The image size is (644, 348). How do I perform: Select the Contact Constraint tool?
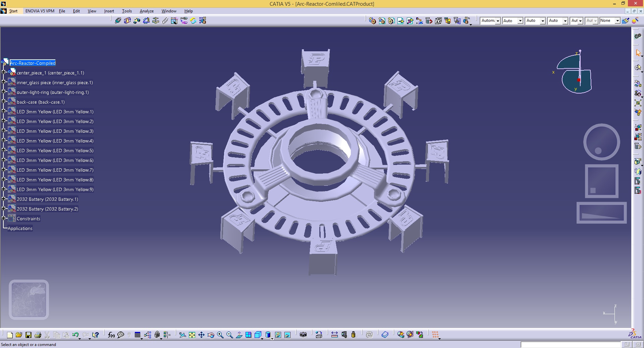(x=127, y=21)
